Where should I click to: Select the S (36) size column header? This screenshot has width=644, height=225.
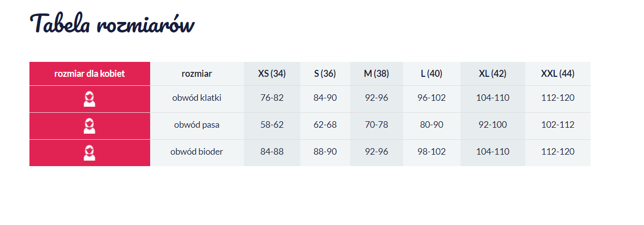pos(325,74)
